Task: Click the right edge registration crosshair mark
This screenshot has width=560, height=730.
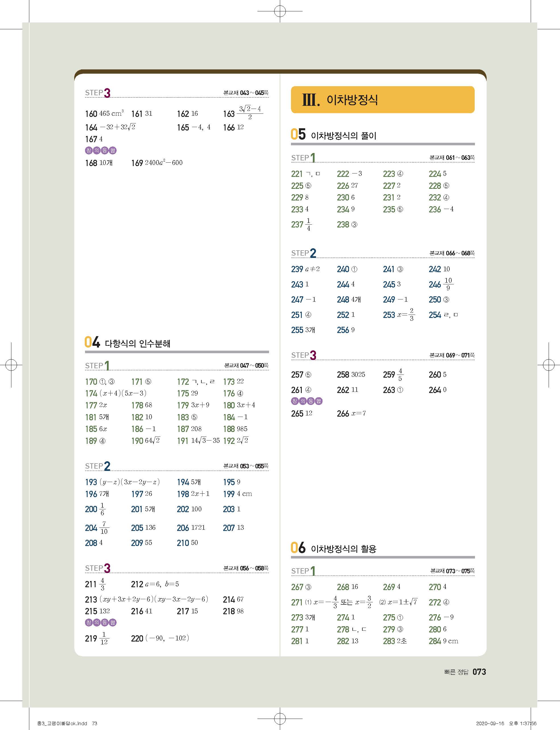Action: [548, 365]
